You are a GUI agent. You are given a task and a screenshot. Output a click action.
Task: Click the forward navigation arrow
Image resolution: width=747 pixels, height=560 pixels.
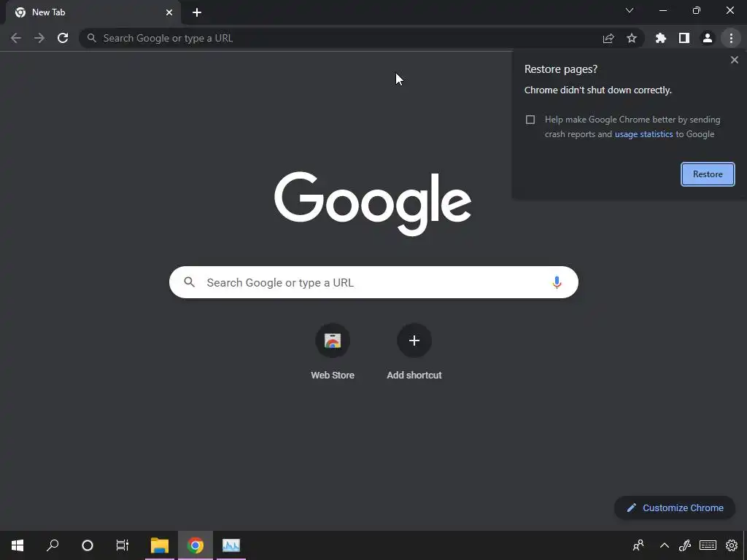pyautogui.click(x=39, y=38)
